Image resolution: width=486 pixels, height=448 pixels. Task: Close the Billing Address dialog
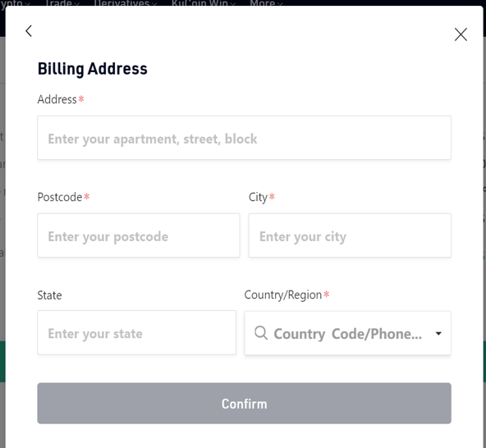(x=461, y=34)
